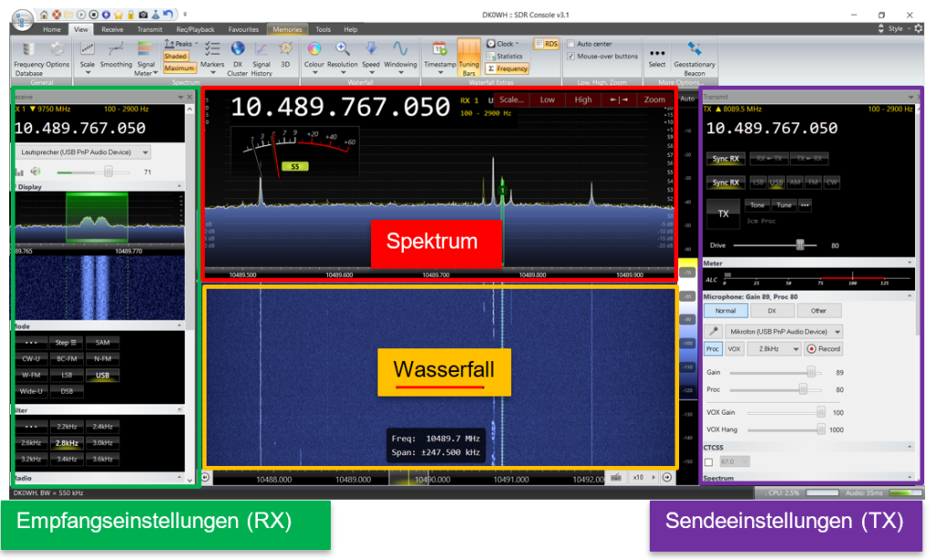Select 2.4kHz filter
The image size is (936, 560).
tap(102, 427)
